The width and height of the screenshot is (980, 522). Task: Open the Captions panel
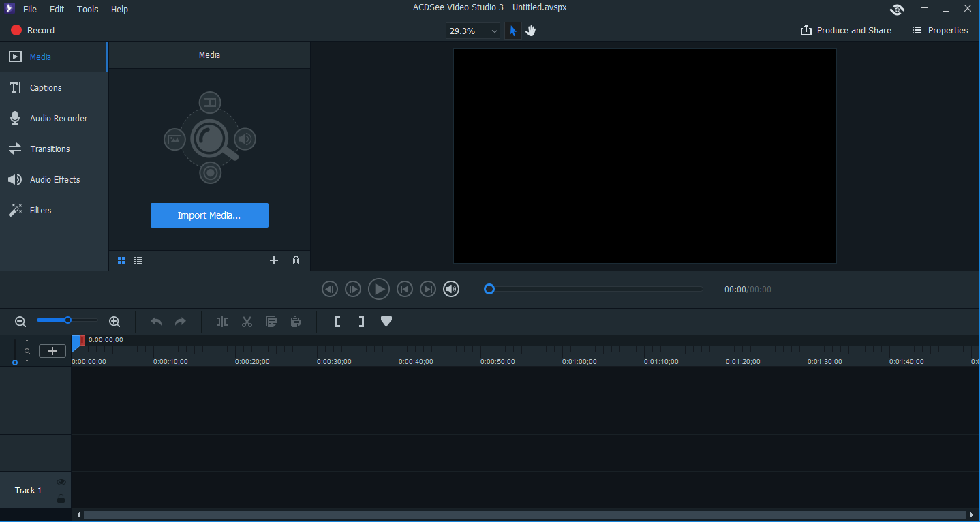click(x=54, y=87)
